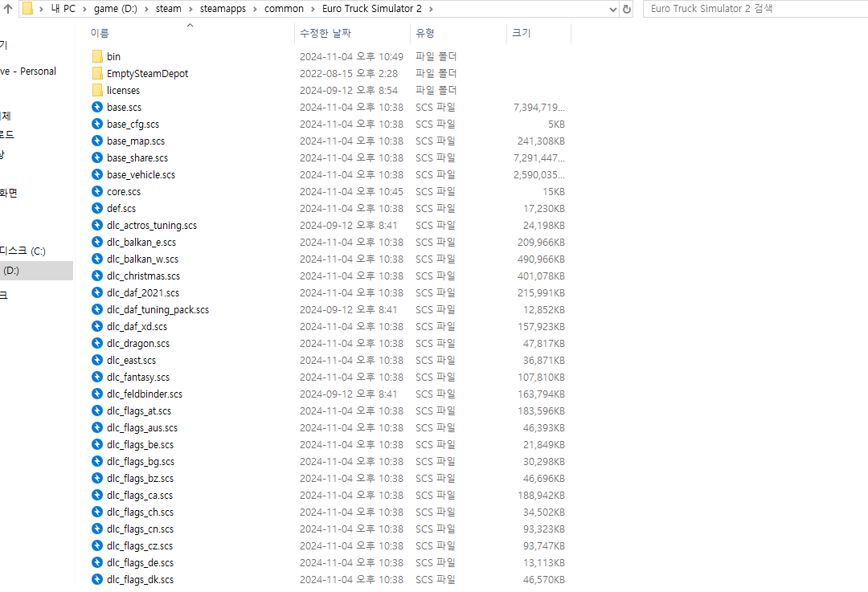Screen dimensions: 868x592
Task: Select 'Personal' OneDrive entry in sidebar
Action: point(28,71)
